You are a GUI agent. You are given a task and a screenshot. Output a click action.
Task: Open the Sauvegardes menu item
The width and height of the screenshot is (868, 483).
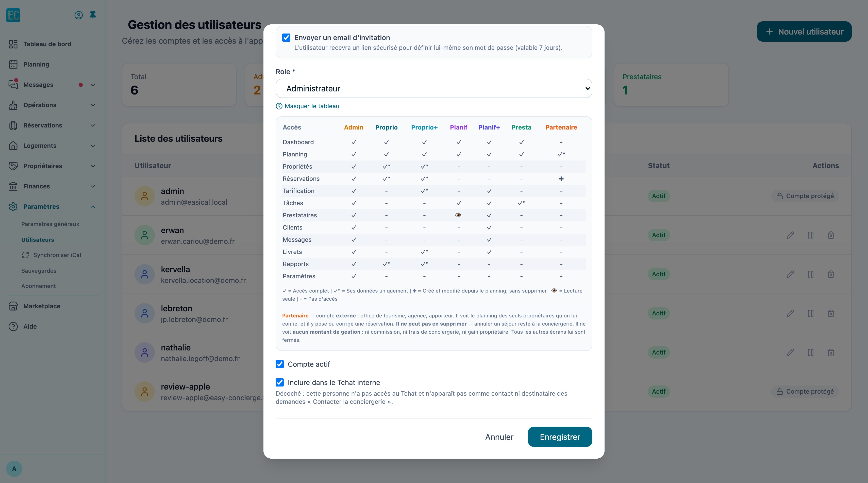click(39, 271)
